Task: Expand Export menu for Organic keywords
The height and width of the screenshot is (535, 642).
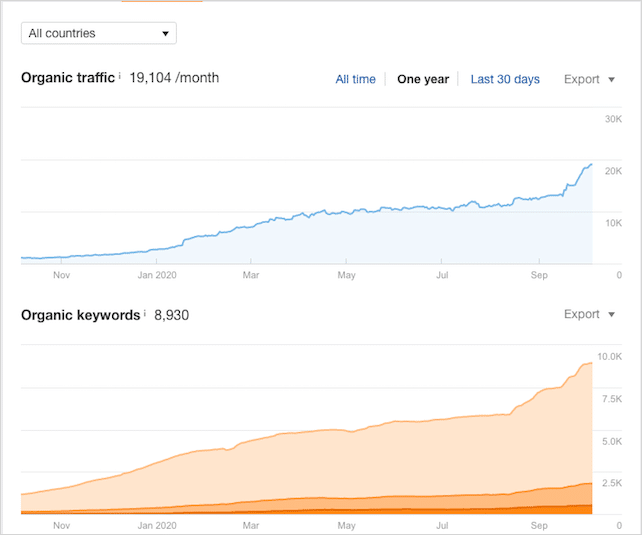Action: 589,314
